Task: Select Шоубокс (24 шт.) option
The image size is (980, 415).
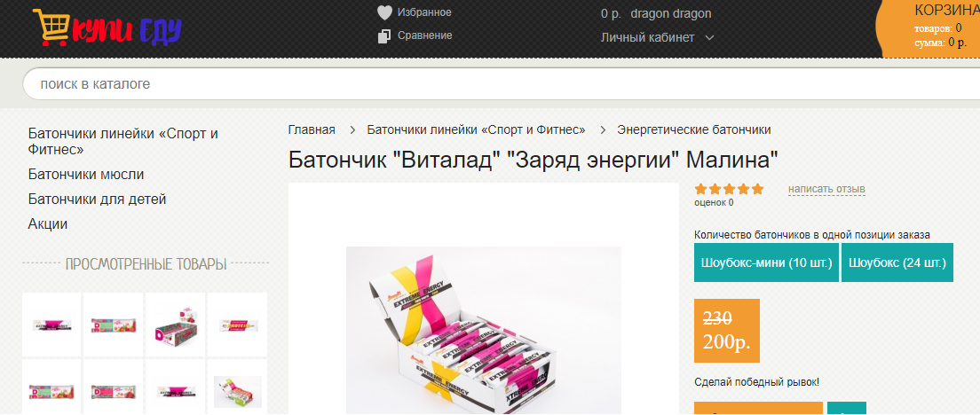Action: (897, 263)
